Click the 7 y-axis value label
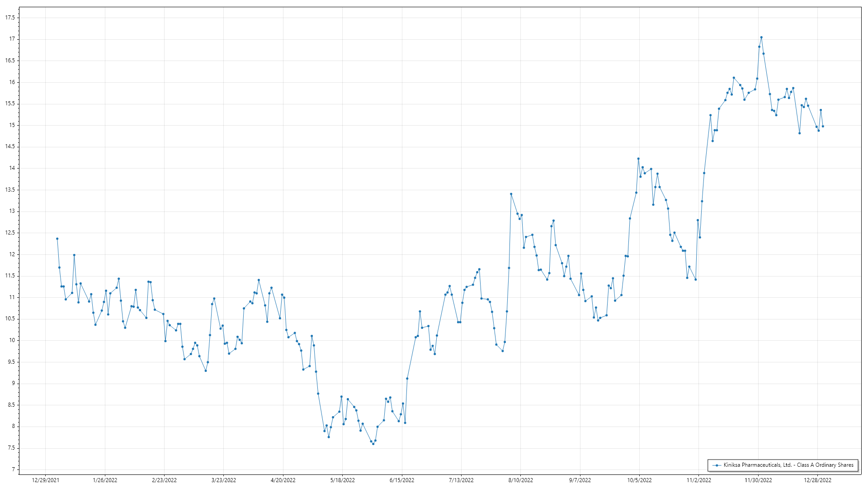The height and width of the screenshot is (488, 868). 14,469
